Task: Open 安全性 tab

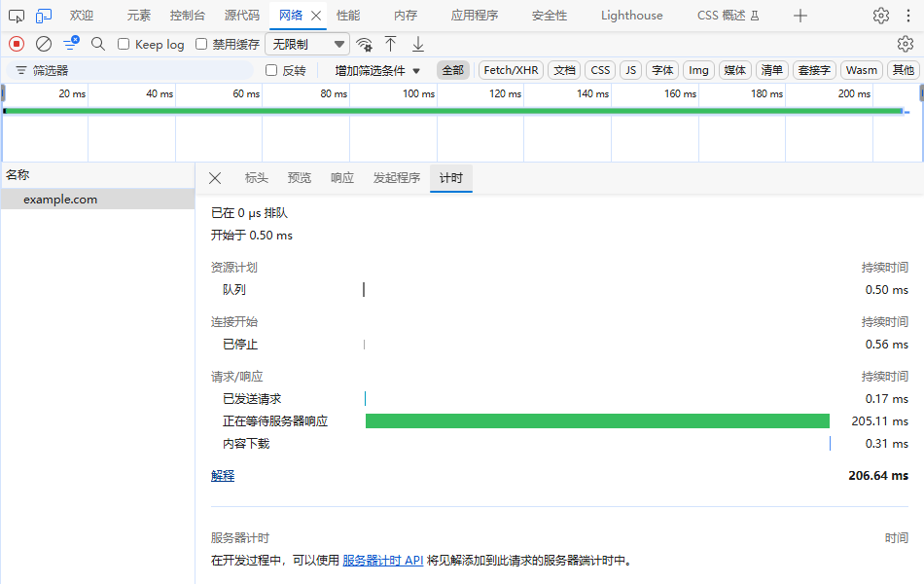Action: click(x=550, y=16)
